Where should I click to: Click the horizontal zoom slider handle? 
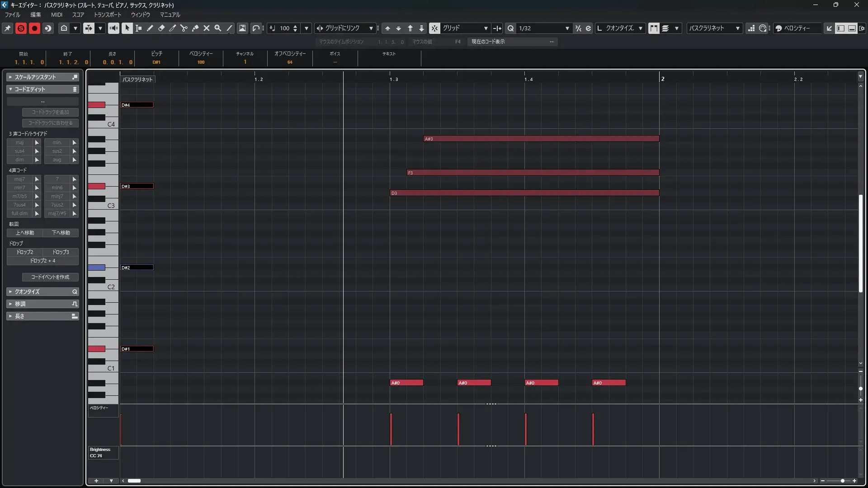(x=843, y=481)
